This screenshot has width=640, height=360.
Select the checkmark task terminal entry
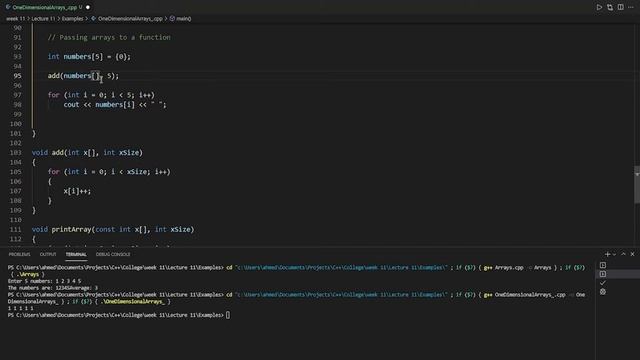point(603,283)
